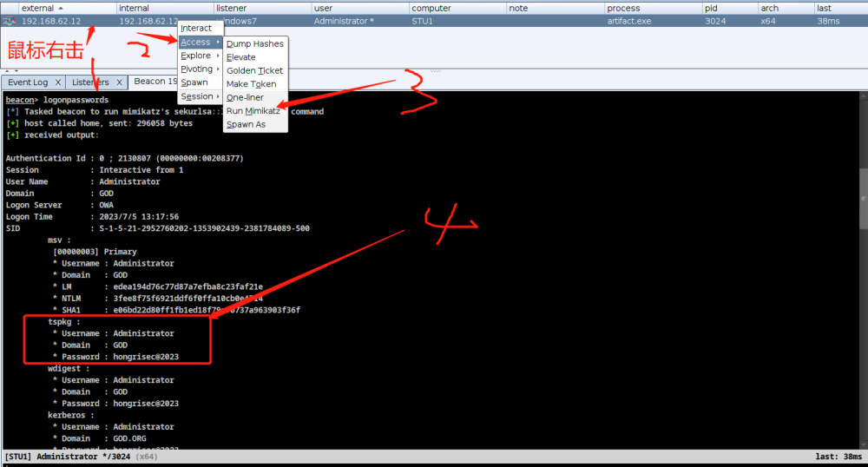Expand the Pivoting submenu
This screenshot has width=868, height=467.
tap(200, 69)
